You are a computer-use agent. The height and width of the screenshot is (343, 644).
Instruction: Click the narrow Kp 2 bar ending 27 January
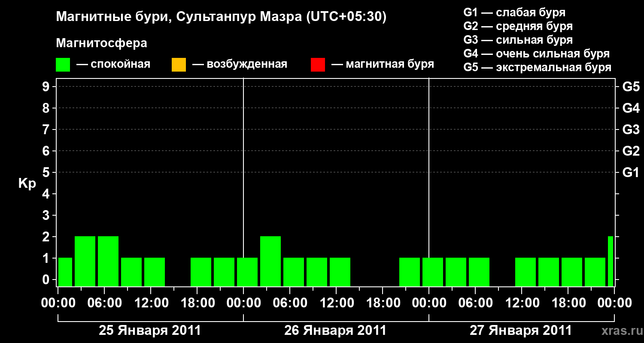coord(611,261)
